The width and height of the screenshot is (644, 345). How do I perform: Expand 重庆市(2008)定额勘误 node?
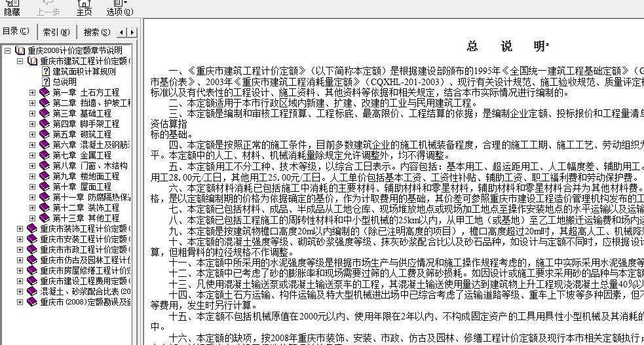tap(20, 302)
